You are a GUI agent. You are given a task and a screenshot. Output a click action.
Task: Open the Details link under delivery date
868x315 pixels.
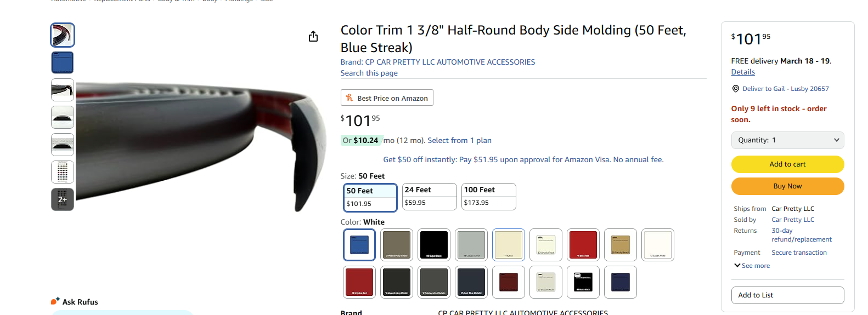(x=743, y=72)
